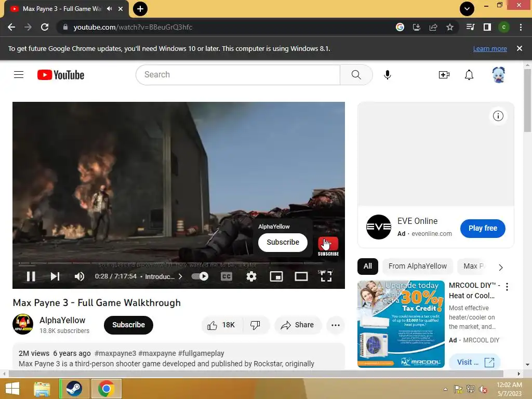This screenshot has width=532, height=399.
Task: Go to YouTube home via logo
Action: click(61, 75)
